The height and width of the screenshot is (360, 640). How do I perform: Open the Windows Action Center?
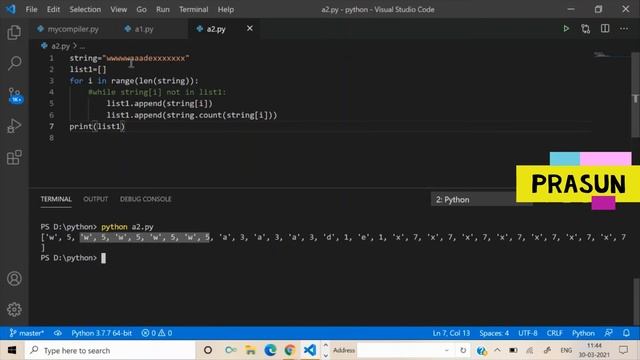(623, 350)
